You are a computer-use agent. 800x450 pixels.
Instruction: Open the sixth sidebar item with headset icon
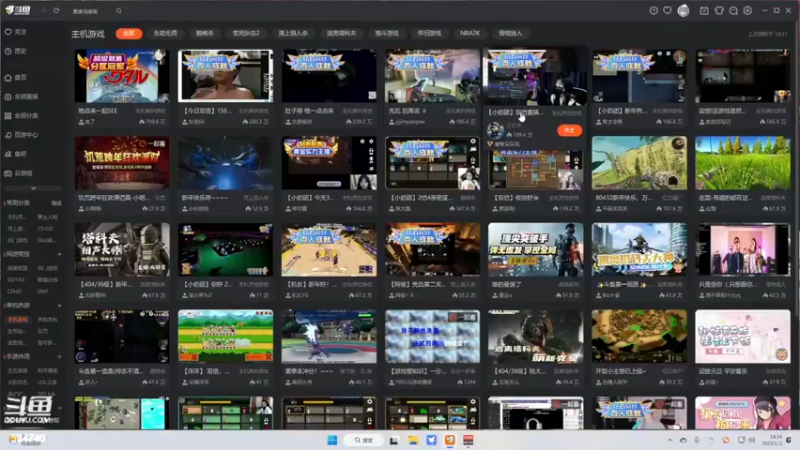click(21, 135)
